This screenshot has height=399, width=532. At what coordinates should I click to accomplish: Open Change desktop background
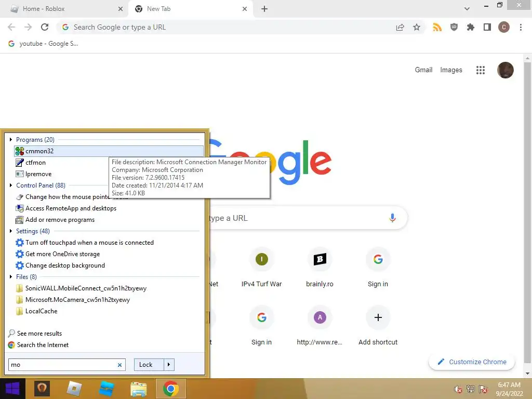coord(60,265)
